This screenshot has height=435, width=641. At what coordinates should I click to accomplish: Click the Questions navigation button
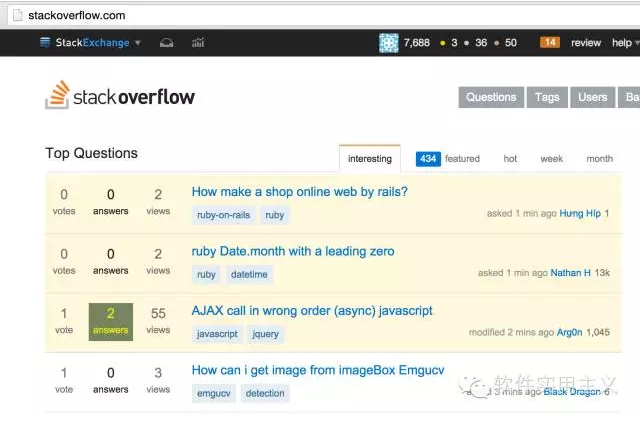click(x=491, y=97)
